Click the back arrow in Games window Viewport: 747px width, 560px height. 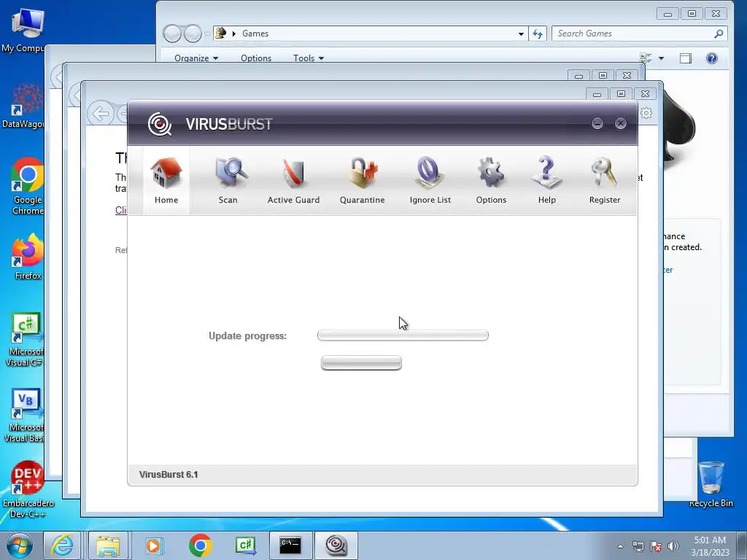tap(172, 34)
